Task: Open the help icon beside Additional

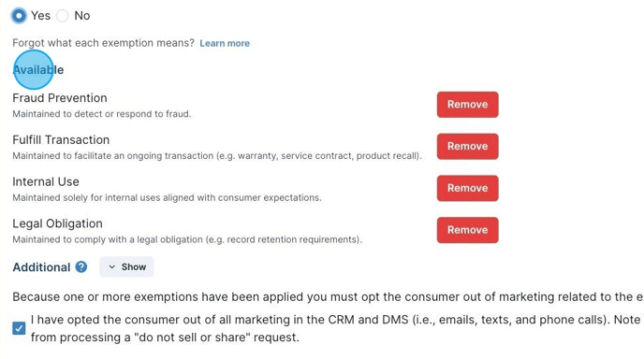Action: (81, 267)
